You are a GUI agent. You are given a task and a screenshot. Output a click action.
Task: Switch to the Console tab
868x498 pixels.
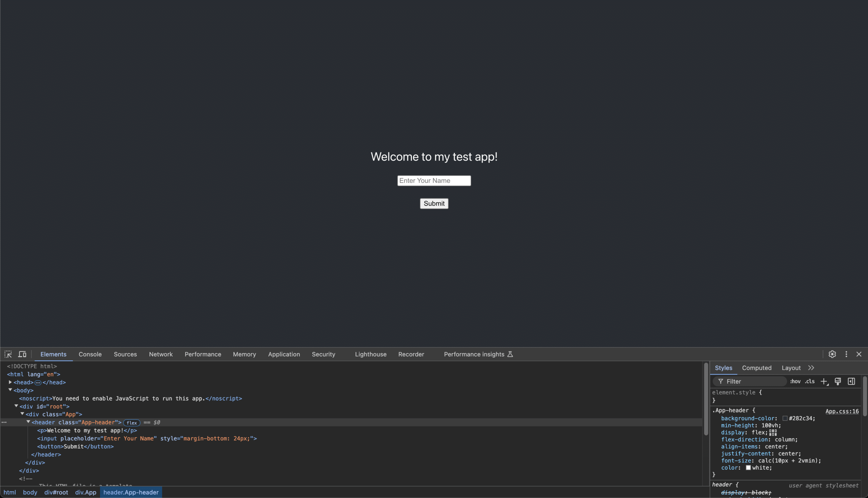90,354
